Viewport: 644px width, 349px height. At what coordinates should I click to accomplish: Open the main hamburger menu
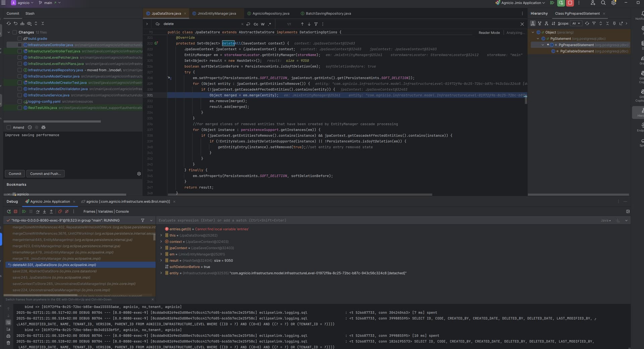(x=3, y=3)
